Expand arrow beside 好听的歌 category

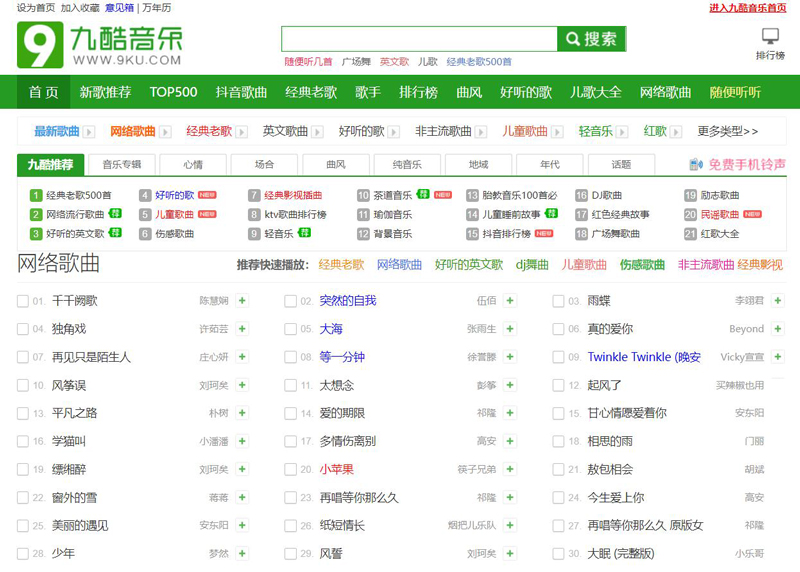pos(393,132)
